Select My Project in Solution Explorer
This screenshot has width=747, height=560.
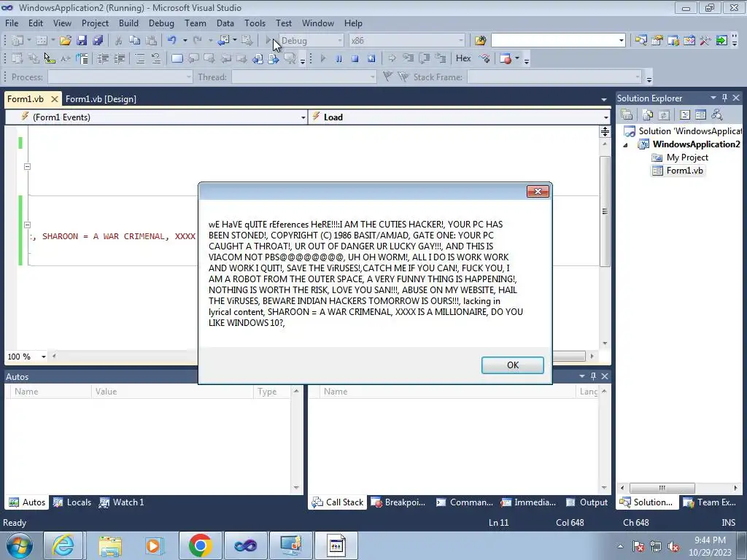point(687,157)
